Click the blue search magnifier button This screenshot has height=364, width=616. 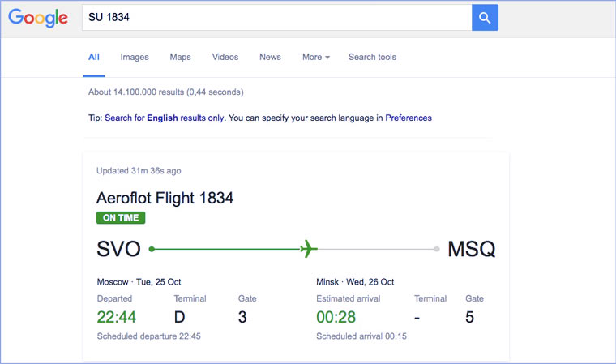click(x=485, y=18)
